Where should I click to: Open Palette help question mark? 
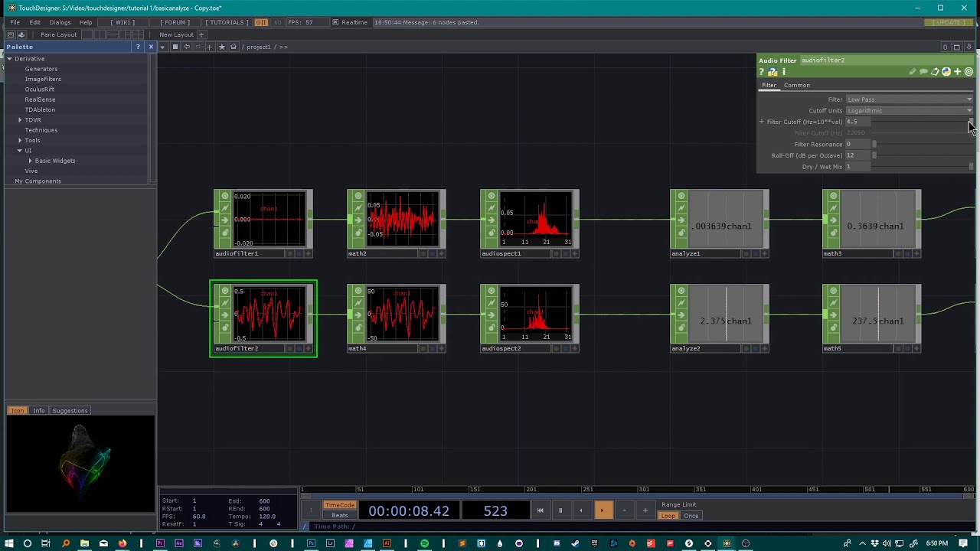click(138, 47)
